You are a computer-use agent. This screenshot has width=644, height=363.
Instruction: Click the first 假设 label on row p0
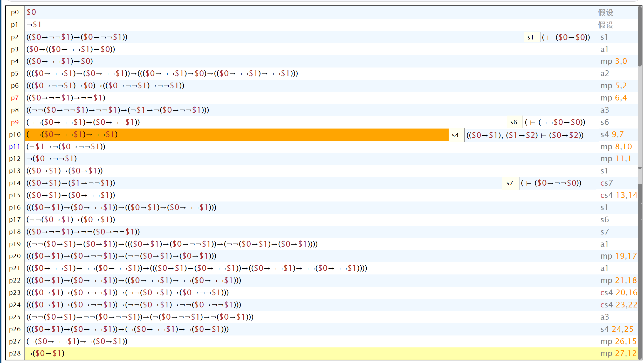605,12
